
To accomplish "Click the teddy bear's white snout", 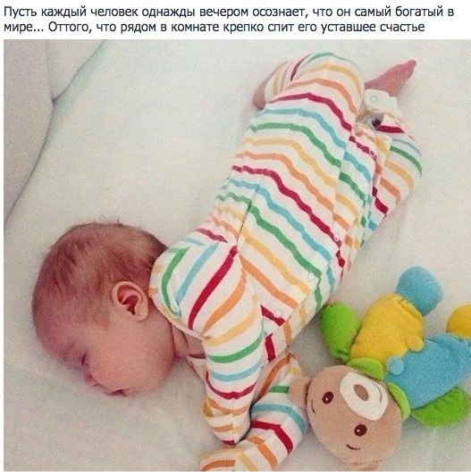I will [x=363, y=394].
